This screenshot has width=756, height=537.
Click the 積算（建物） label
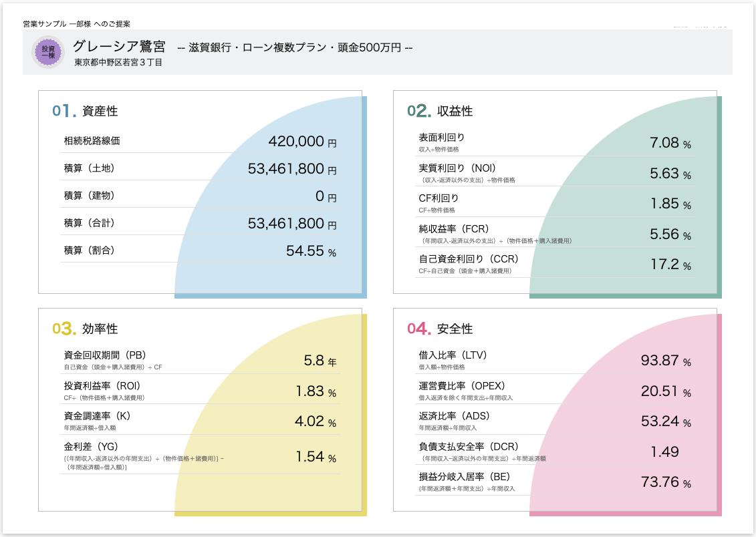[x=89, y=196]
